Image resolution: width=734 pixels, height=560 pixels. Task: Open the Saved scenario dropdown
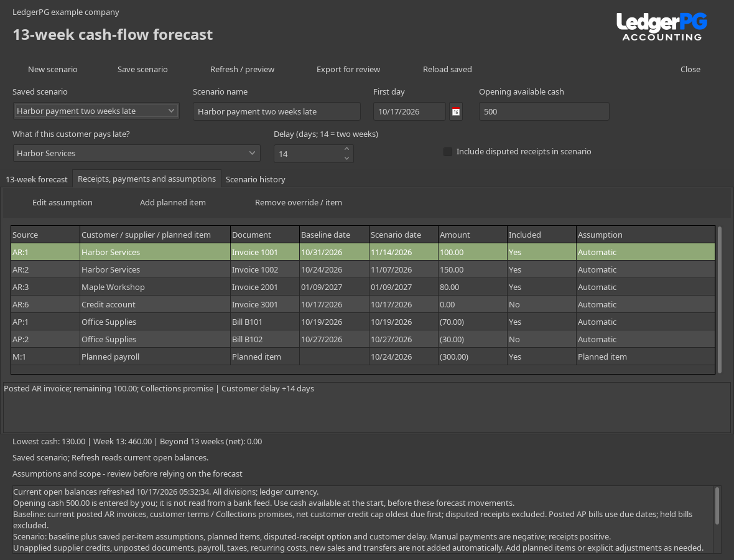tap(96, 111)
